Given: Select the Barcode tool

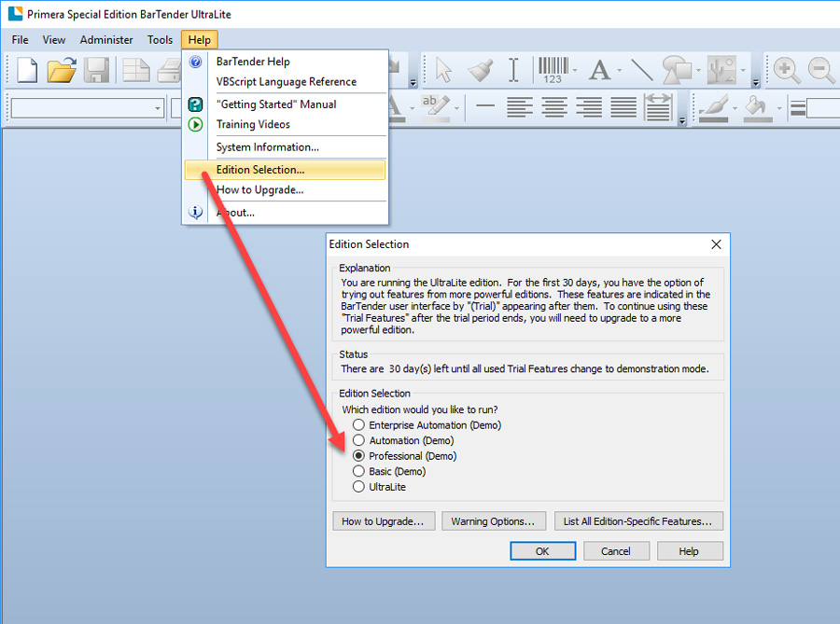Looking at the screenshot, I should (553, 70).
